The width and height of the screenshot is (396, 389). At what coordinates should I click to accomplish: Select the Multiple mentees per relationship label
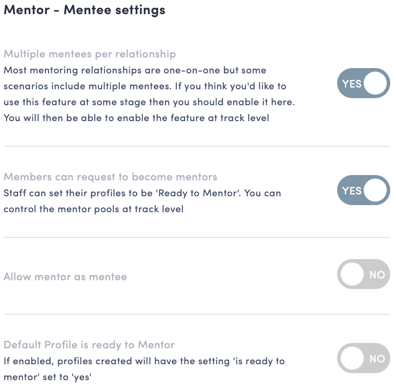tap(90, 54)
